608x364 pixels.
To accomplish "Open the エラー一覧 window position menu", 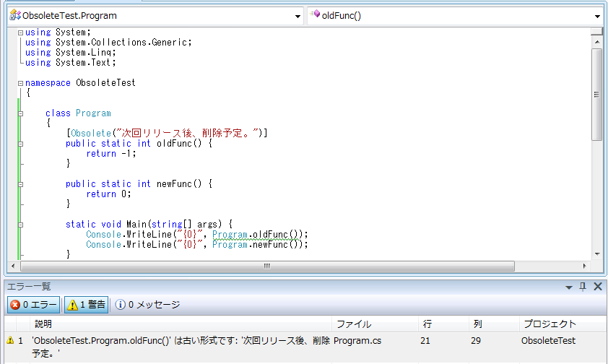I will click(x=569, y=287).
